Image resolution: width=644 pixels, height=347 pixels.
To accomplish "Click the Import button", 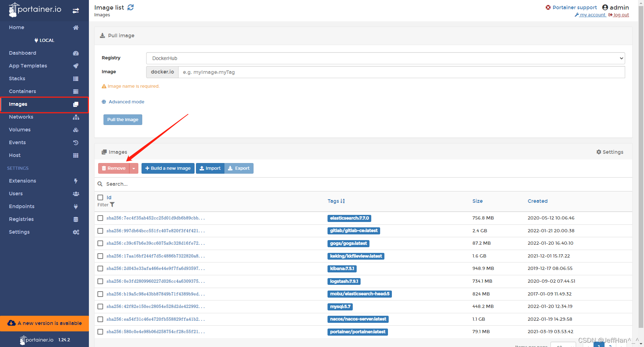I will (x=210, y=168).
